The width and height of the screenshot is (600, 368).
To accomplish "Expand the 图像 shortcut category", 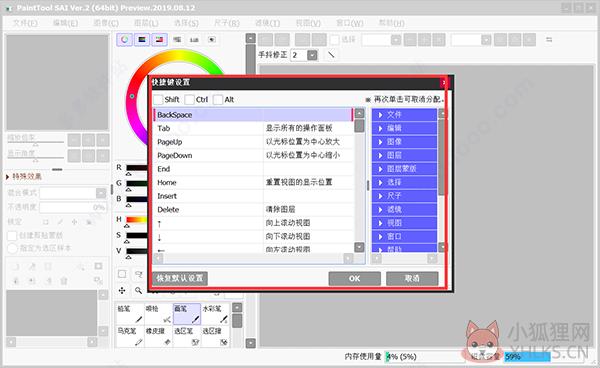I will (x=404, y=142).
